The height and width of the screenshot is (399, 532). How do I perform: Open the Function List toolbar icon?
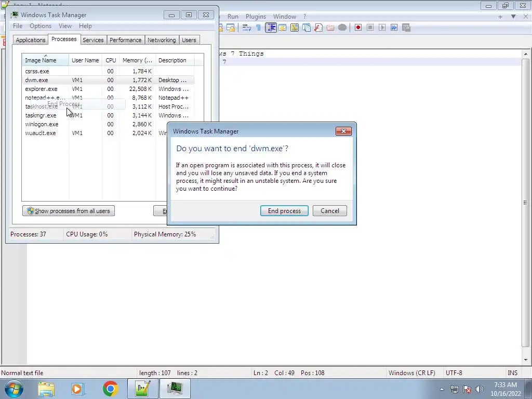(318, 28)
